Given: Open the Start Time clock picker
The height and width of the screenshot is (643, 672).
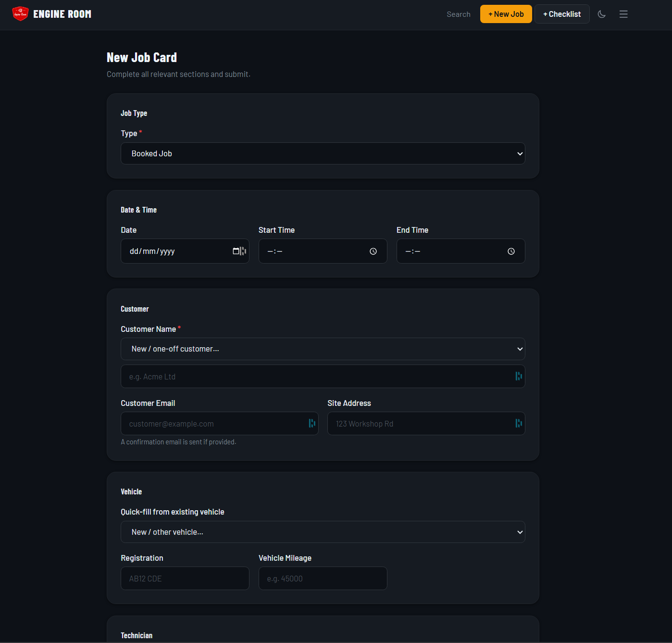Looking at the screenshot, I should tap(373, 251).
